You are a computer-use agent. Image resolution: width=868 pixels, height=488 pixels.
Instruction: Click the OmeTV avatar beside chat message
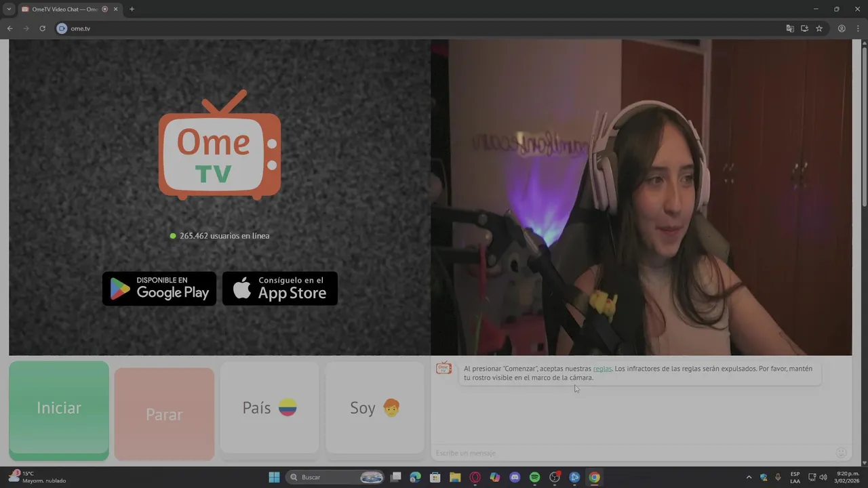[444, 368]
